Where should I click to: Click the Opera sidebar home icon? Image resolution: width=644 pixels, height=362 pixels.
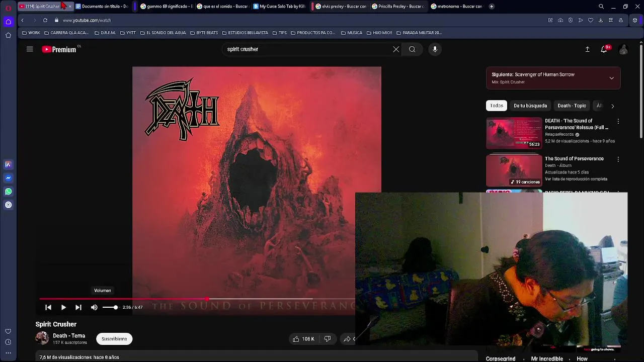(x=8, y=22)
